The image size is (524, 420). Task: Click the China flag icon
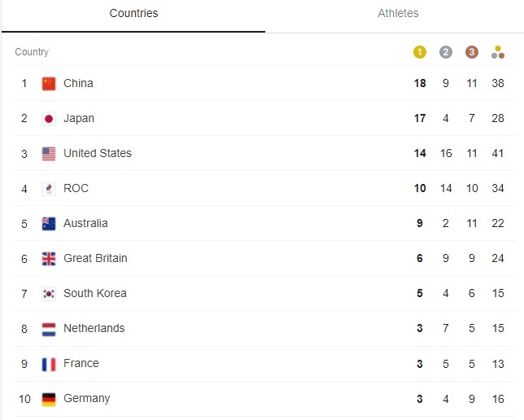[49, 84]
